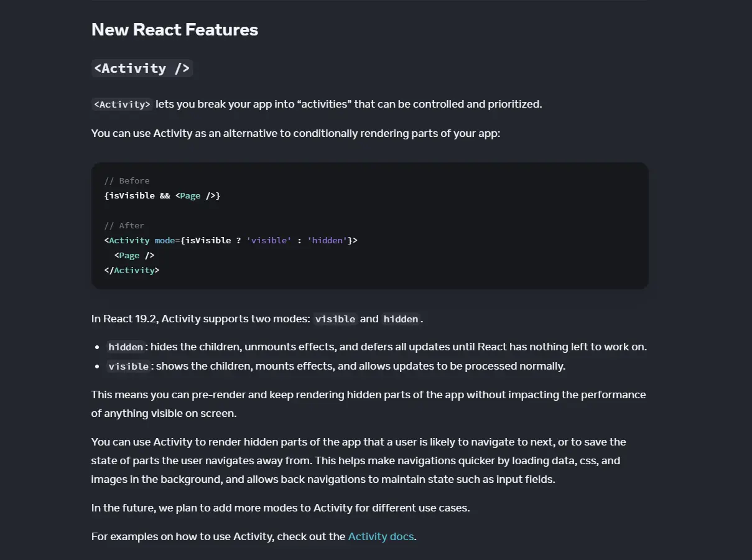This screenshot has height=560, width=752.
Task: Click the sentence about future Activity modes
Action: tap(280, 508)
